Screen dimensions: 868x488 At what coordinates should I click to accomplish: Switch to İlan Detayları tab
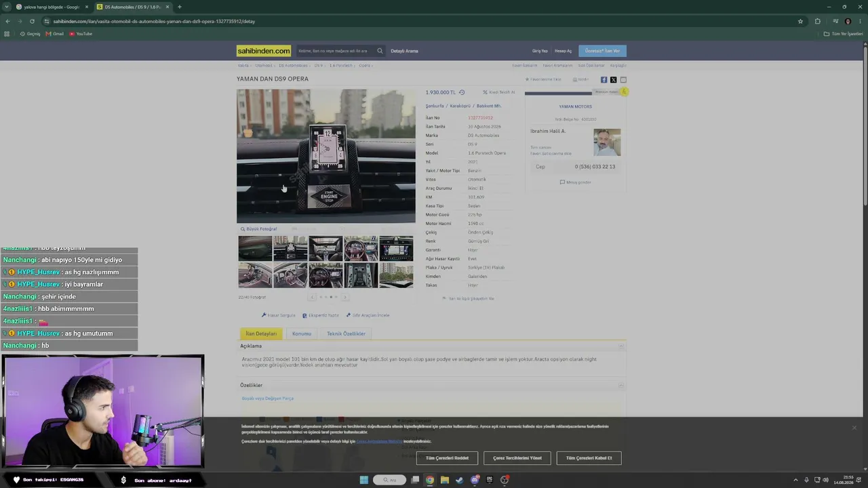click(261, 333)
